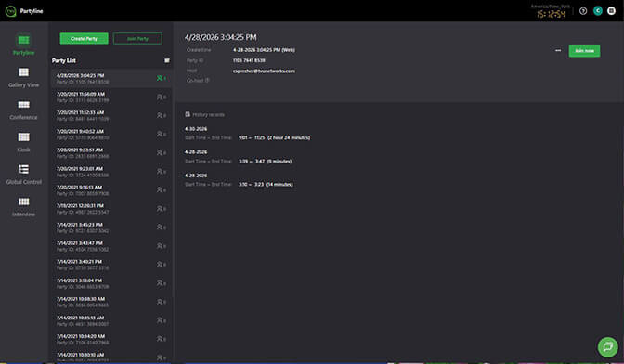624x364 pixels.
Task: Click the Party List filter icon
Action: pyautogui.click(x=167, y=60)
